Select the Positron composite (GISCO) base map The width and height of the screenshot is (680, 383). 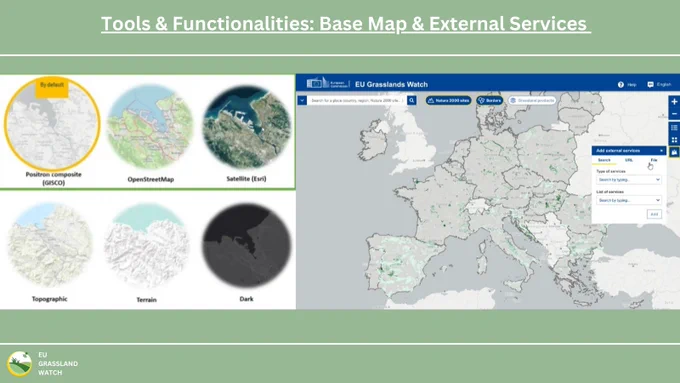click(52, 124)
